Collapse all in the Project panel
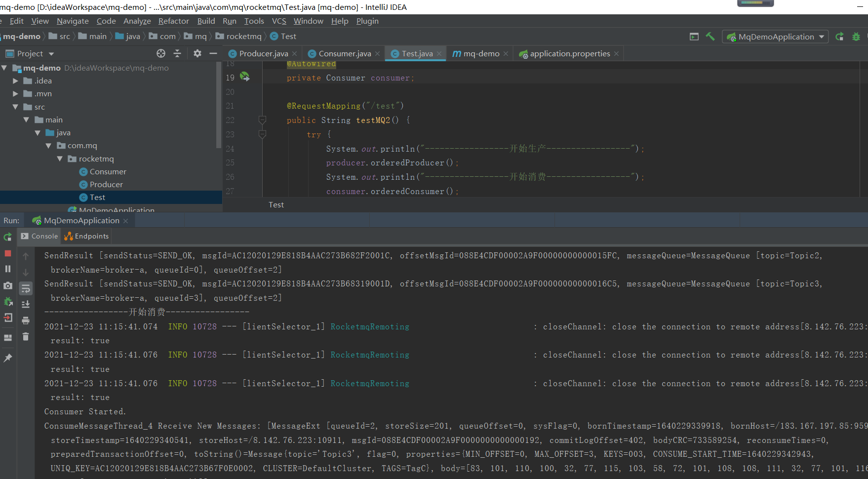Screen dimensions: 868x479 pyautogui.click(x=177, y=53)
